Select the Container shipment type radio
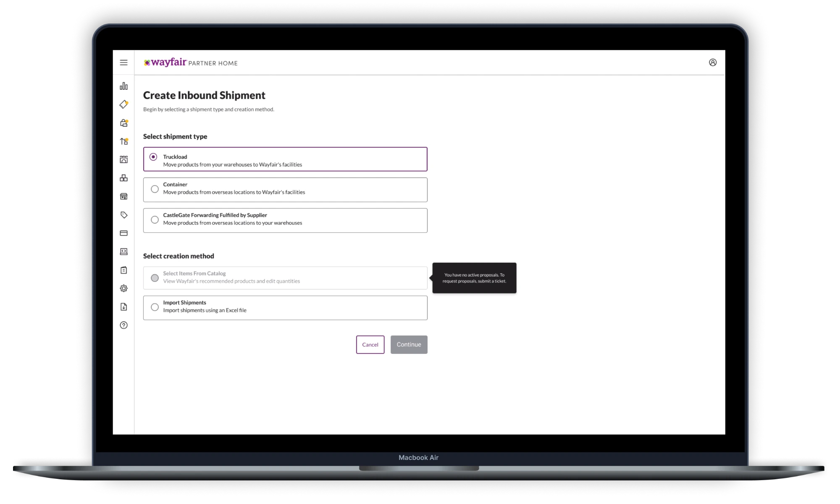This screenshot has width=840, height=504. (x=155, y=189)
